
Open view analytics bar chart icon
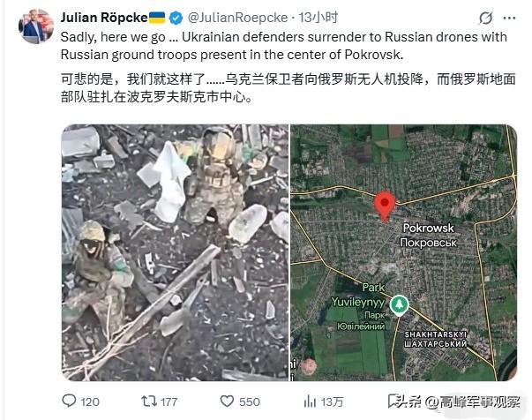(x=310, y=401)
